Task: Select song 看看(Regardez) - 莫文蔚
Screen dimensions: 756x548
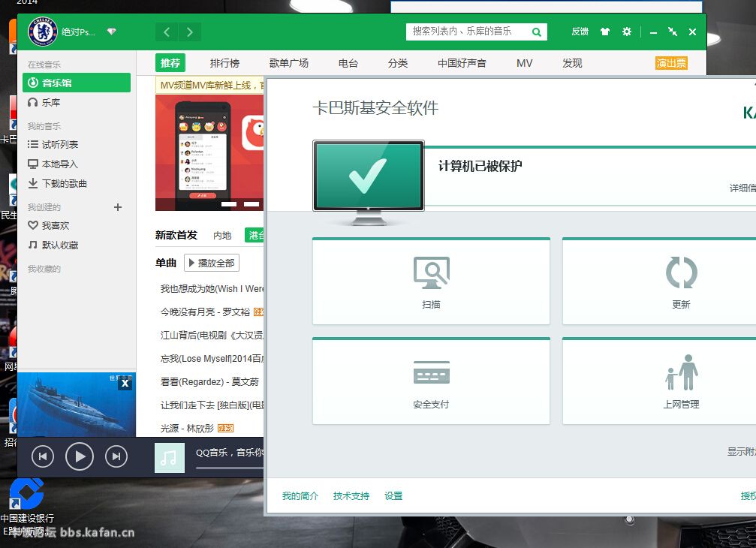Action: (209, 381)
